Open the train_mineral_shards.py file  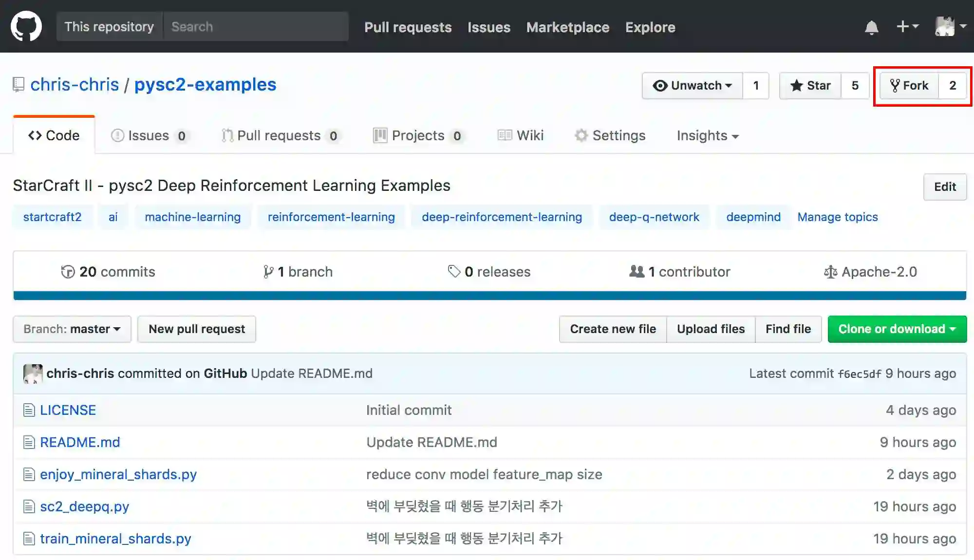tap(115, 539)
